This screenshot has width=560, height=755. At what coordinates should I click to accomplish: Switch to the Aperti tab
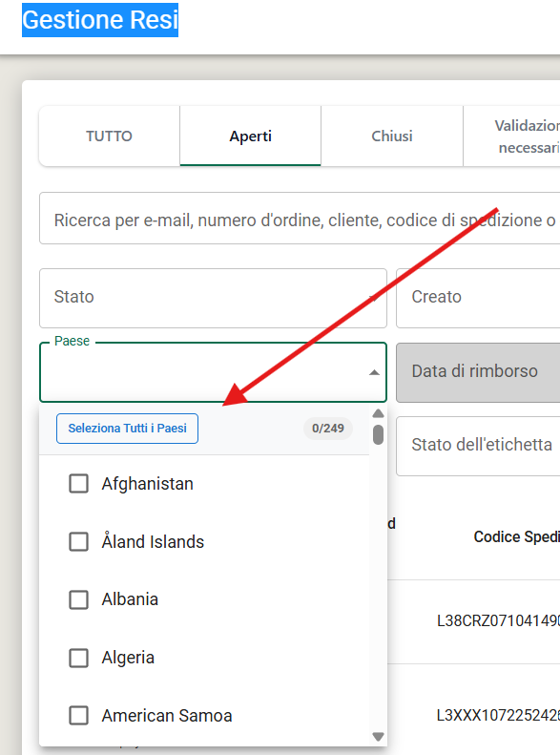point(250,136)
